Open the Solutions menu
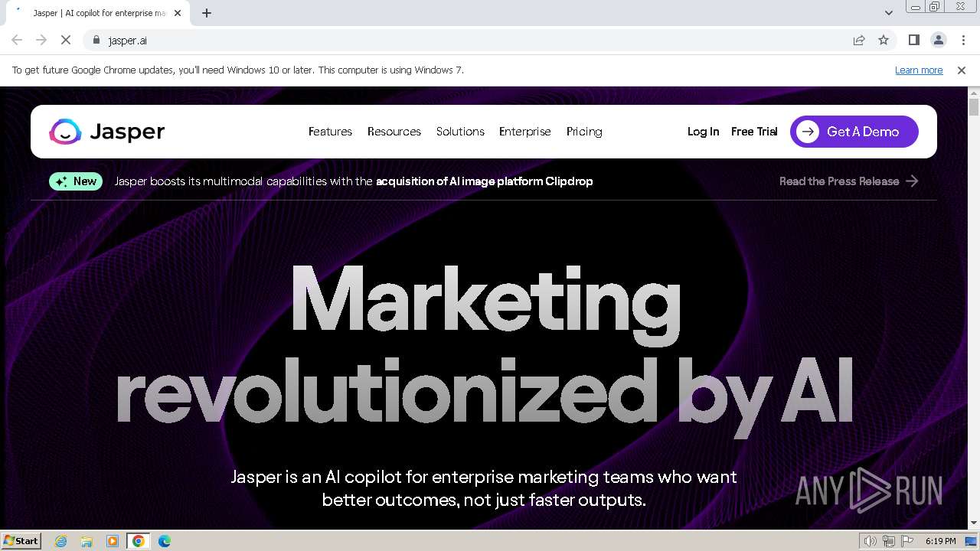This screenshot has width=980, height=551. click(x=460, y=132)
